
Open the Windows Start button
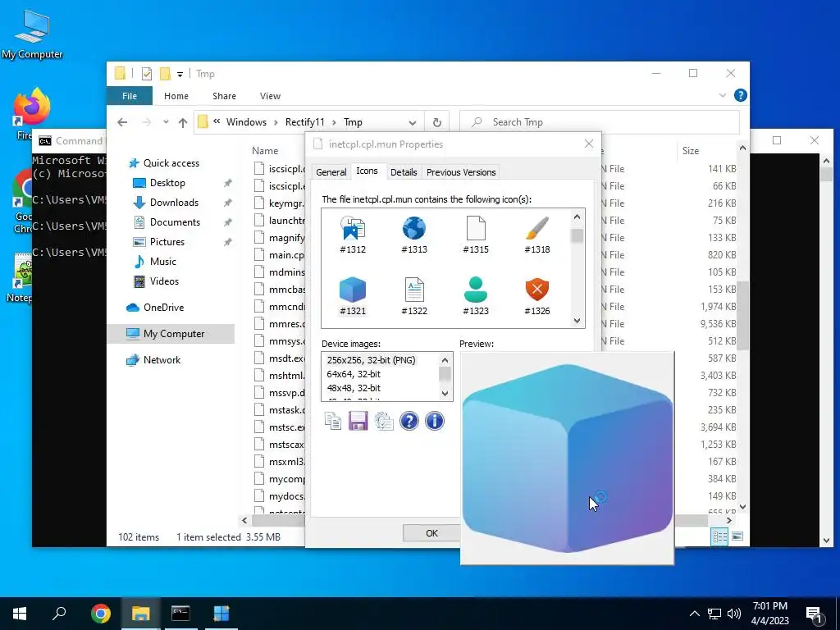20,614
